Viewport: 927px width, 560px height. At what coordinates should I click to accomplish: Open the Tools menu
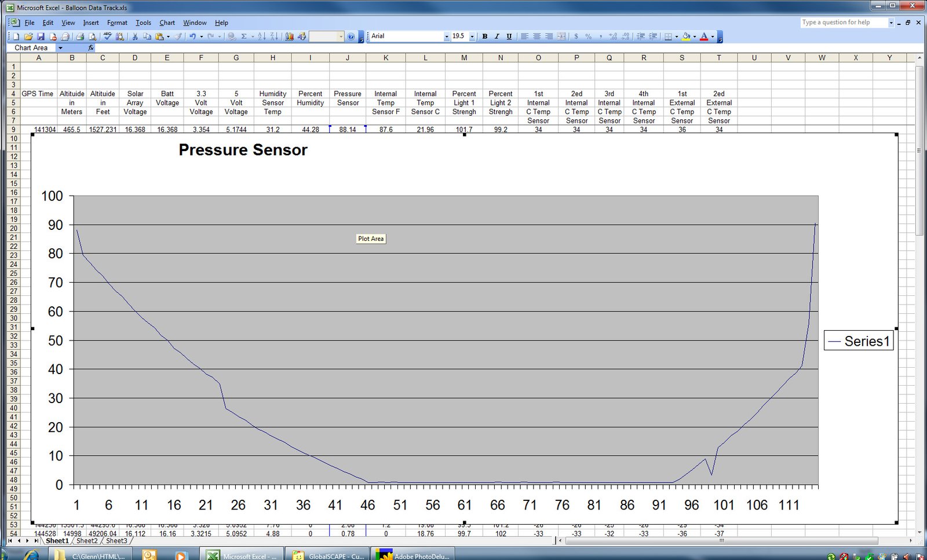143,23
